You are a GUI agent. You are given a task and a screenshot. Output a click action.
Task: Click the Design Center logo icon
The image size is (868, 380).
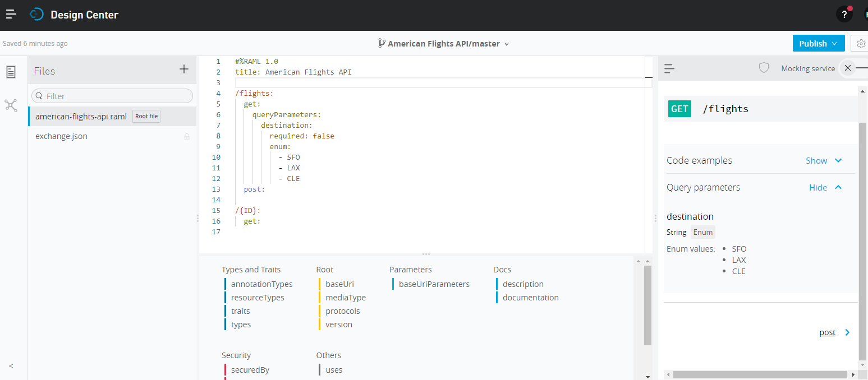36,15
